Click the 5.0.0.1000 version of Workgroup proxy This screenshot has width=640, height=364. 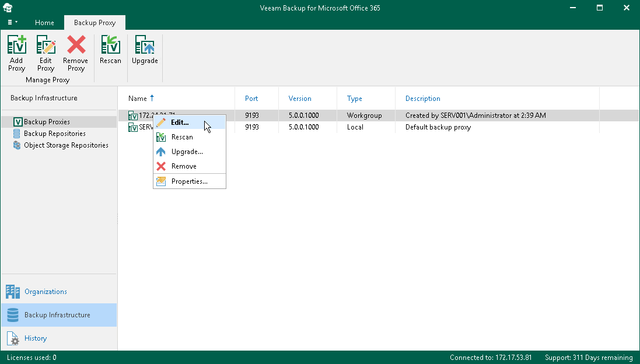click(304, 116)
